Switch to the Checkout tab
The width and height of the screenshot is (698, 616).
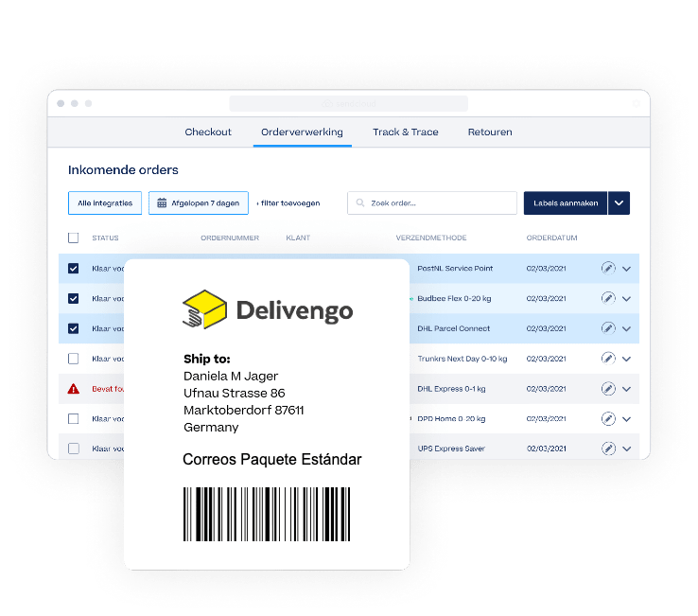pyautogui.click(x=208, y=132)
